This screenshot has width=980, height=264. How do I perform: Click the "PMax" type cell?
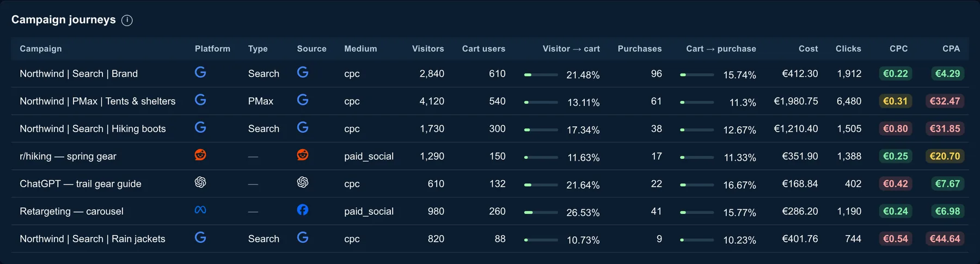pyautogui.click(x=261, y=101)
